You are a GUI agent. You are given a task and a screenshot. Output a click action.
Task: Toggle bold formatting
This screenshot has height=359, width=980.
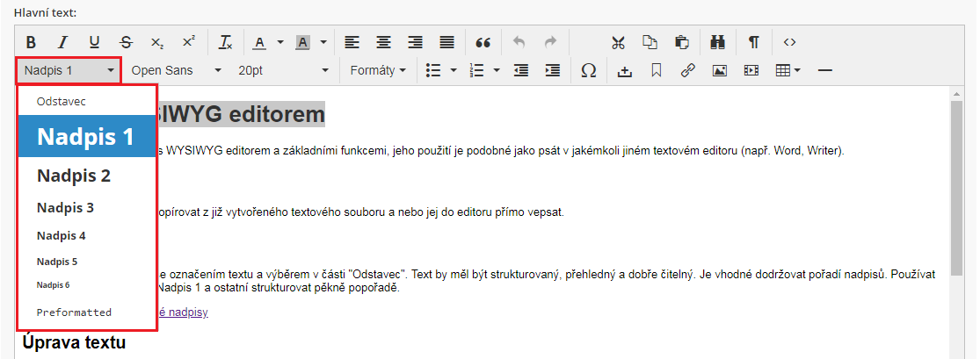point(31,42)
